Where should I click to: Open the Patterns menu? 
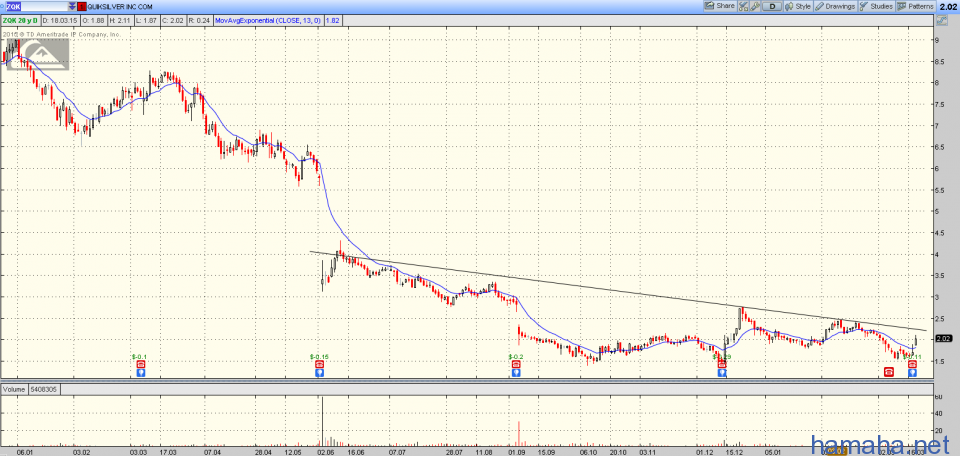click(915, 6)
